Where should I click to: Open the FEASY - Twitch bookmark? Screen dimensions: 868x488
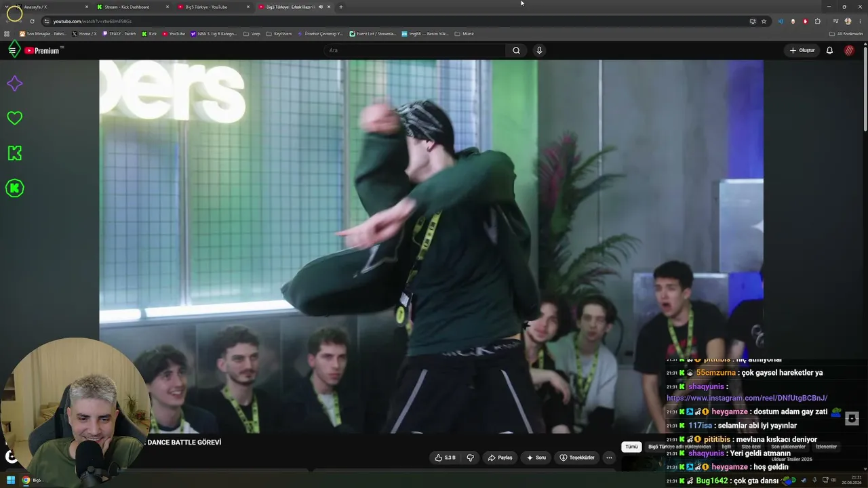[x=119, y=34]
